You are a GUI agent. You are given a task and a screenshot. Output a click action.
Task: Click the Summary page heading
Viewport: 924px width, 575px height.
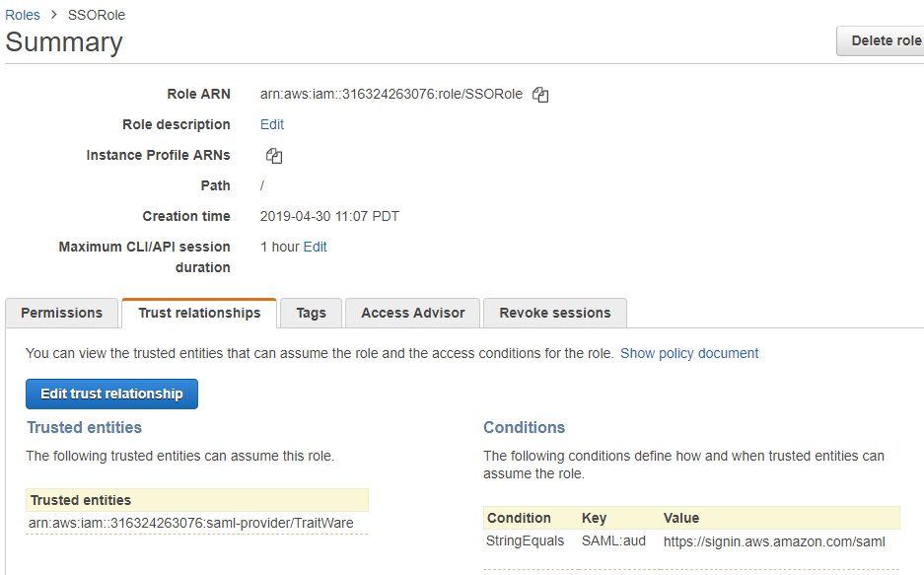coord(64,41)
